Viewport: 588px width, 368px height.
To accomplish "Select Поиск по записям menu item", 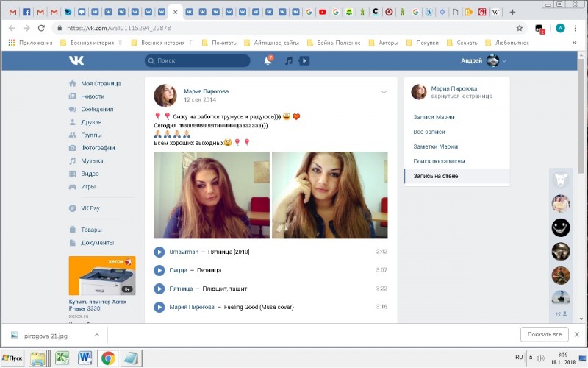I will [x=439, y=161].
